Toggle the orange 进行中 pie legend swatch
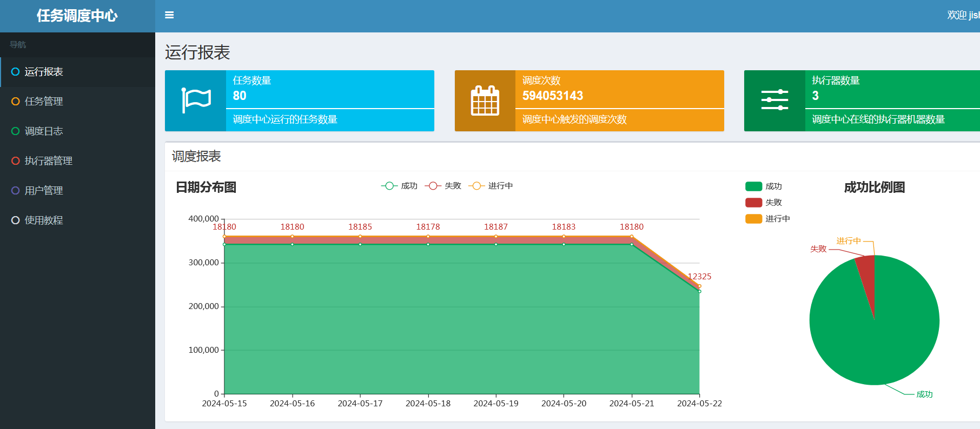 (x=753, y=219)
